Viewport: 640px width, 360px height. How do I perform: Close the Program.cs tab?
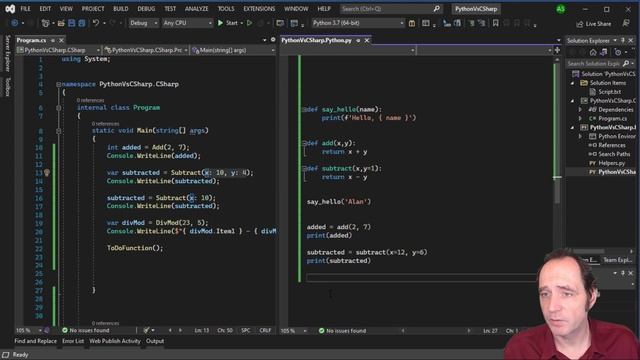(x=61, y=40)
